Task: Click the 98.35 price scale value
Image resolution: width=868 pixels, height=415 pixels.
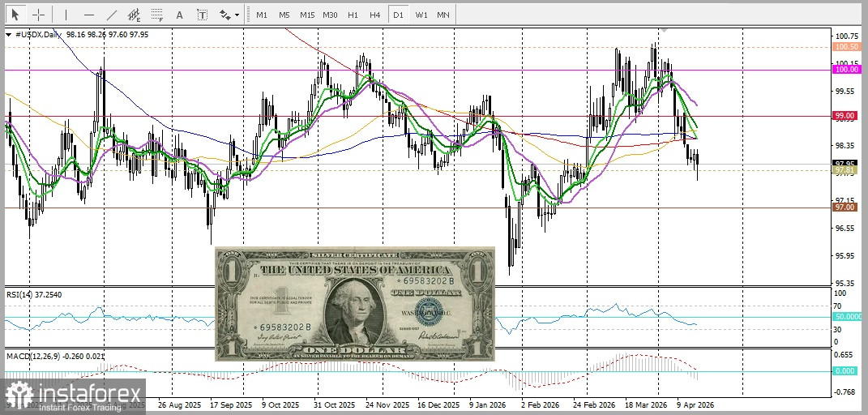Action: pyautogui.click(x=846, y=146)
